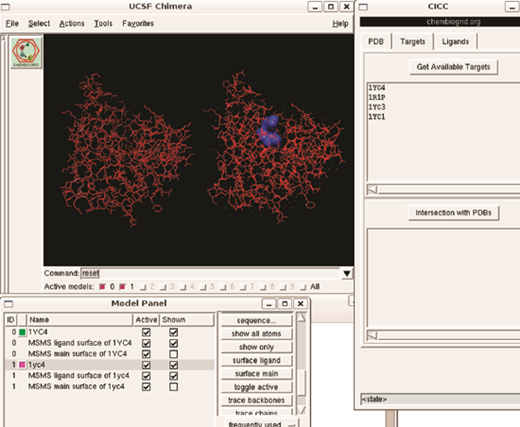
Task: Select target 1YC3 in CICC list
Action: (x=377, y=107)
